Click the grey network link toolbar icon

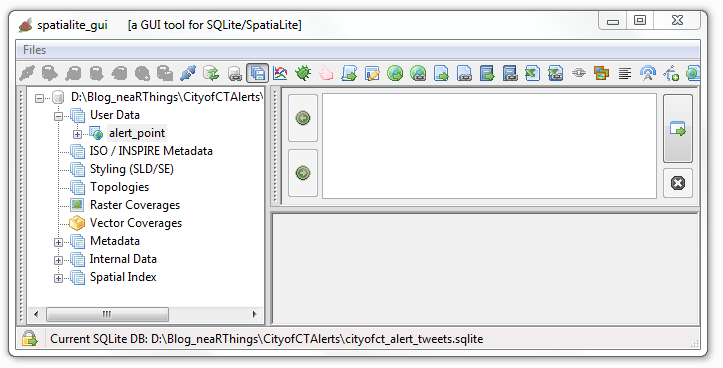coord(579,73)
